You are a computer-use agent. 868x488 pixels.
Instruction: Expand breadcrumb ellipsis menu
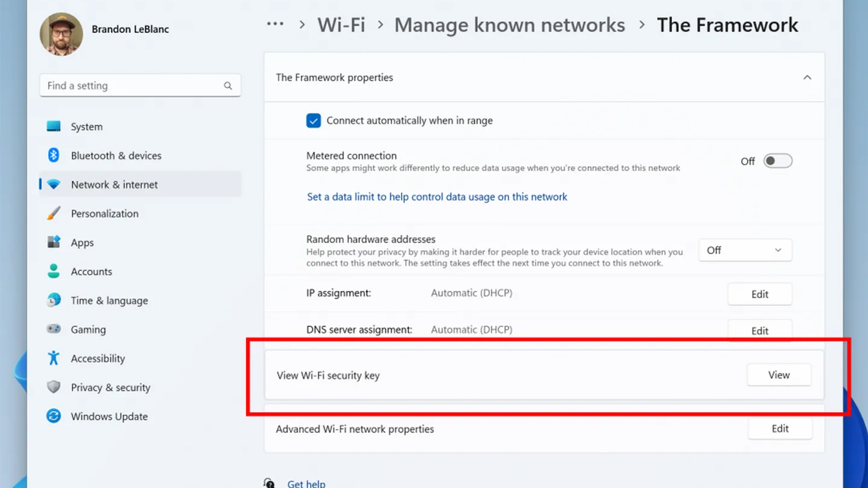tap(275, 24)
